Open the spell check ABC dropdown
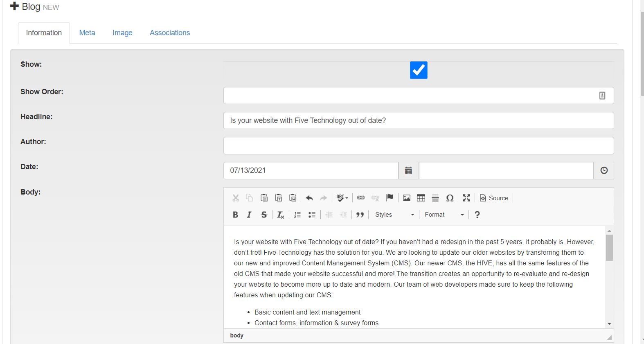This screenshot has height=344, width=644. click(x=342, y=198)
